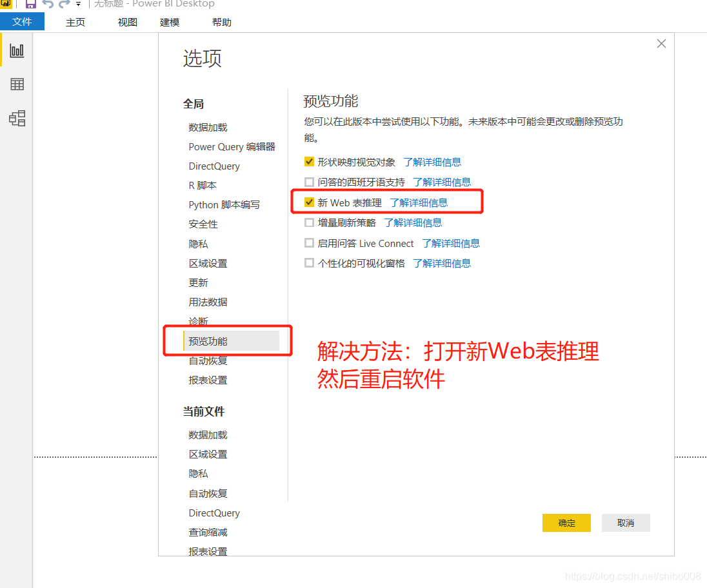Open the 建模 ribbon tab
Screen dimensions: 707x588
170,22
